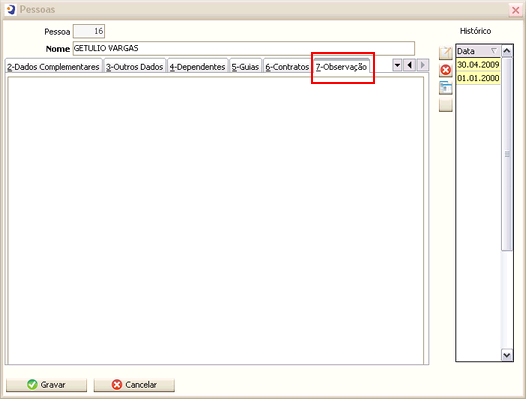This screenshot has height=399, width=526.
Task: Click the blank button below the windows icon
Action: pyautogui.click(x=446, y=105)
